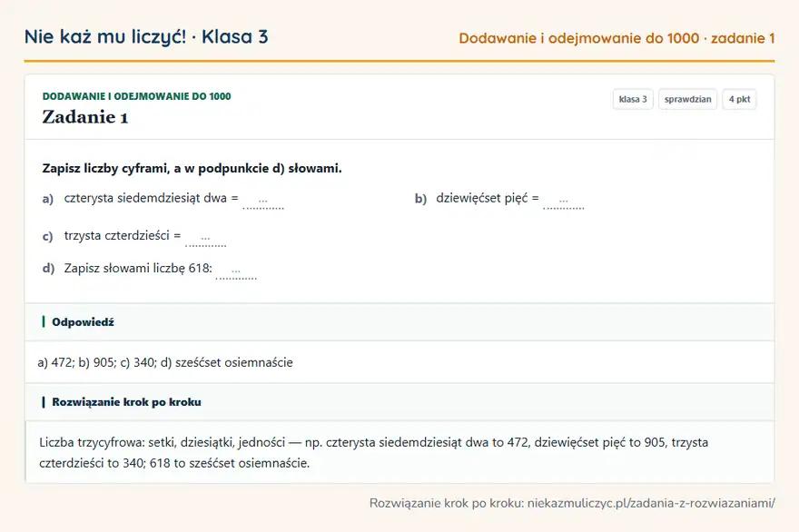Viewport: 799px width, 532px height.
Task: Fill the answer blank for czterysta siedemdziesiąt dwa
Action: (263, 201)
